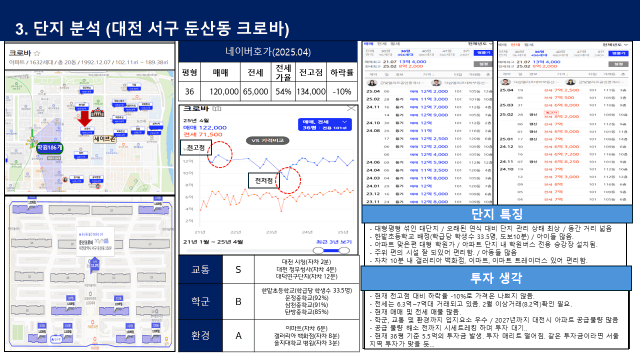Viewport: 640px width, 360px height.
Task: Select the 전세 tab in the right transaction list
Action: pyautogui.click(x=516, y=44)
